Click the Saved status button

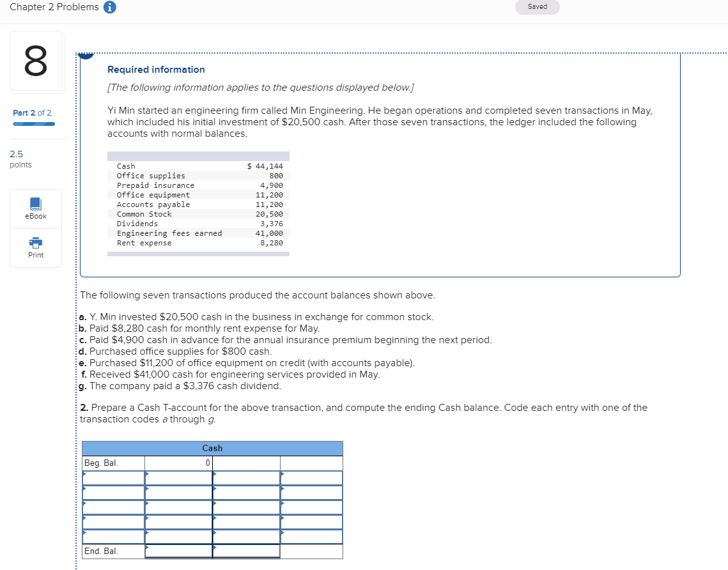pyautogui.click(x=537, y=7)
